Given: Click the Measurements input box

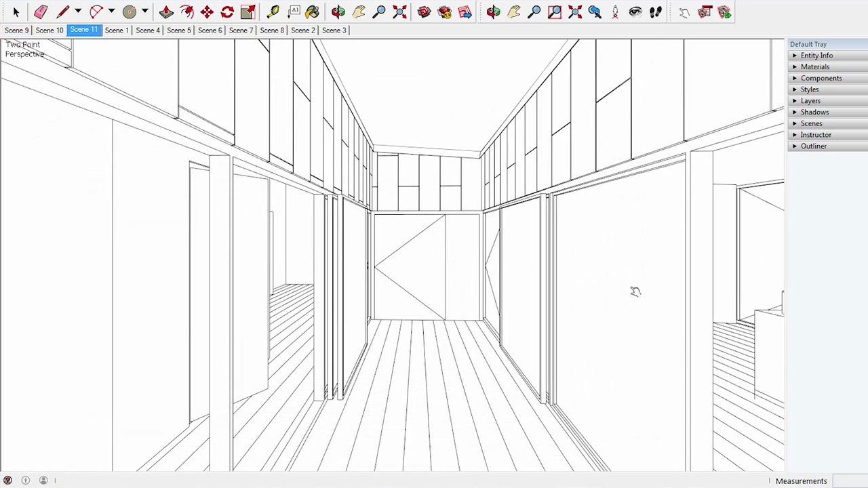Looking at the screenshot, I should 850,481.
